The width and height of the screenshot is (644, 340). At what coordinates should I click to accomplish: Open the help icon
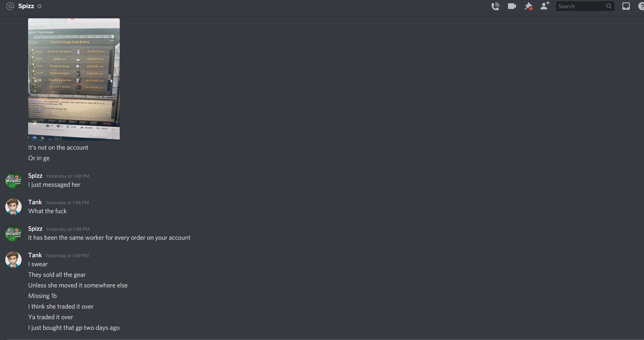tap(641, 6)
